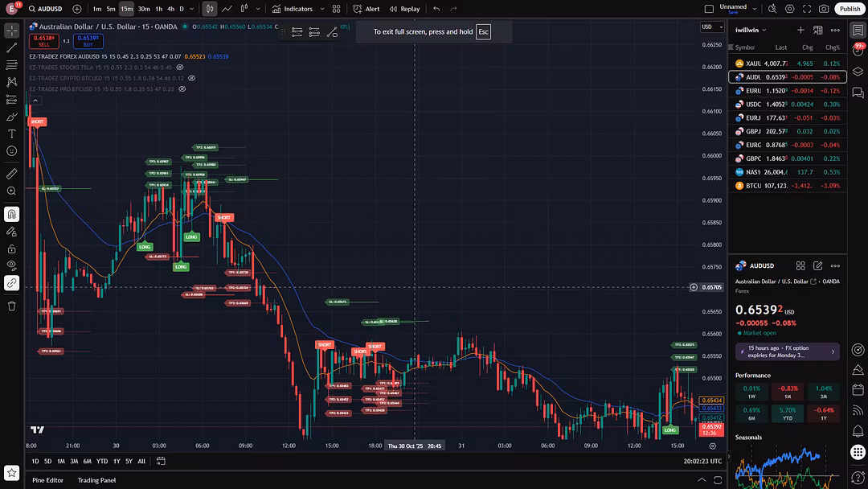Screen dimensions: 868x489
Task: Open the Trading Panel tab
Action: pos(96,480)
